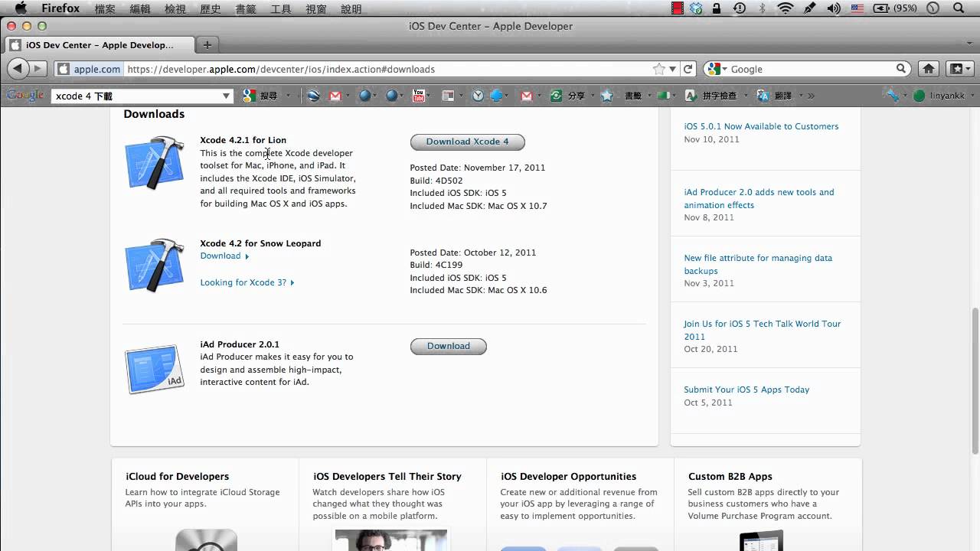Click the iAd Producer app icon
The width and height of the screenshot is (980, 551).
pos(155,369)
